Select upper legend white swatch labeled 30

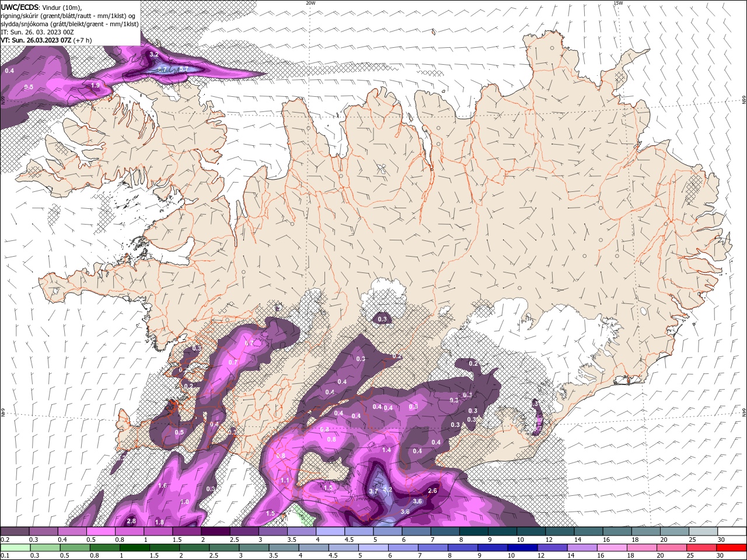pos(732,531)
